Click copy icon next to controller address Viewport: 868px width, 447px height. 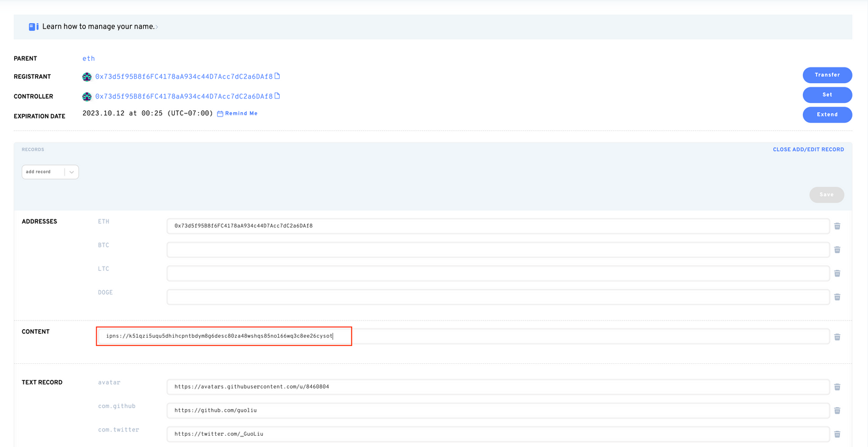pyautogui.click(x=277, y=96)
